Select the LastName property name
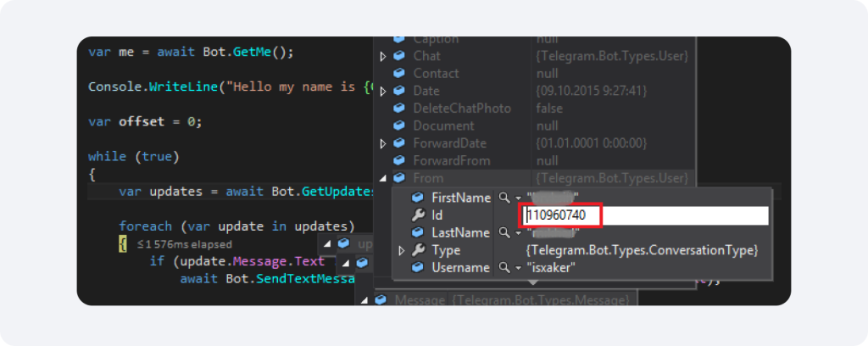This screenshot has width=868, height=346. point(460,232)
